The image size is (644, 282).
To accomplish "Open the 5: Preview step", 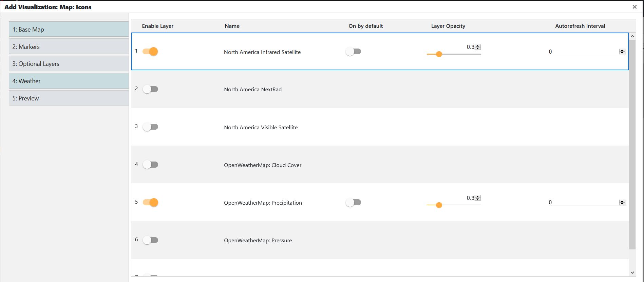I will (69, 98).
